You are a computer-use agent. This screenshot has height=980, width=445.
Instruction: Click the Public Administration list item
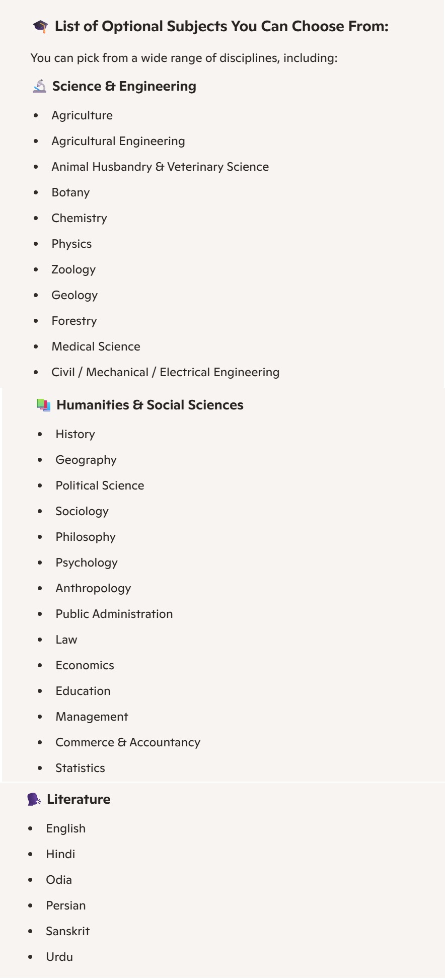coord(114,614)
